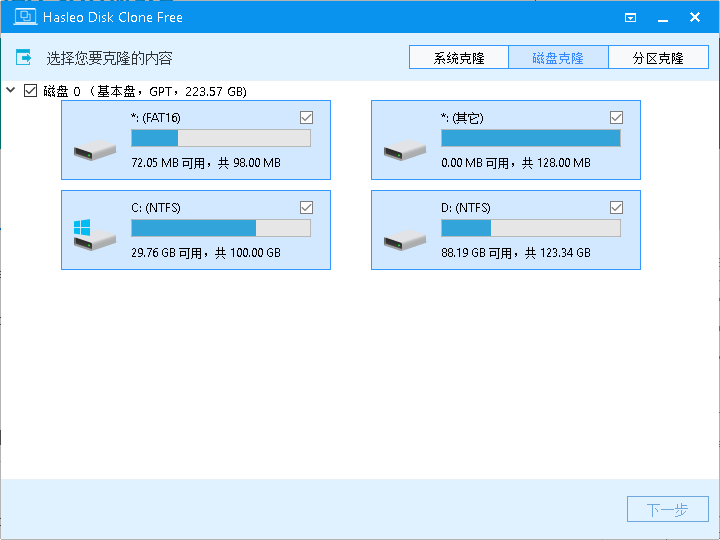Switch to the 磁盘克隆 tab

point(558,57)
